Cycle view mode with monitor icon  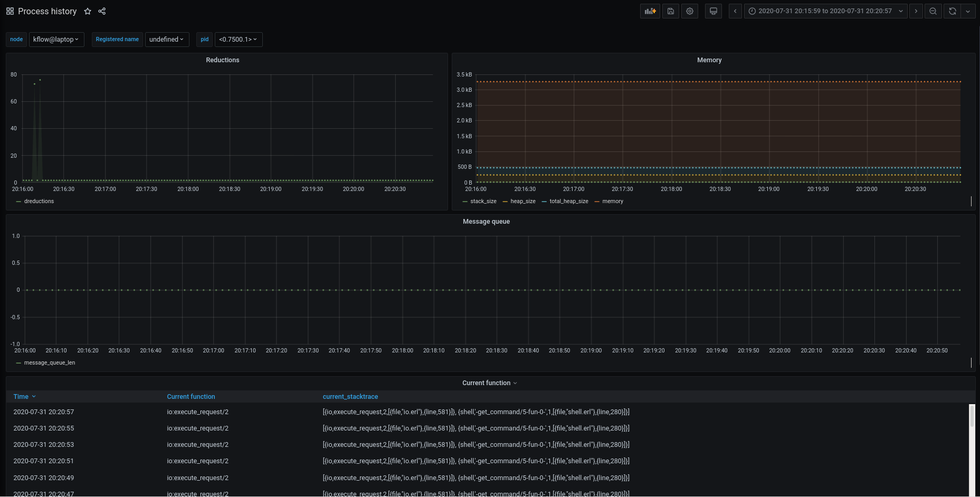(713, 11)
